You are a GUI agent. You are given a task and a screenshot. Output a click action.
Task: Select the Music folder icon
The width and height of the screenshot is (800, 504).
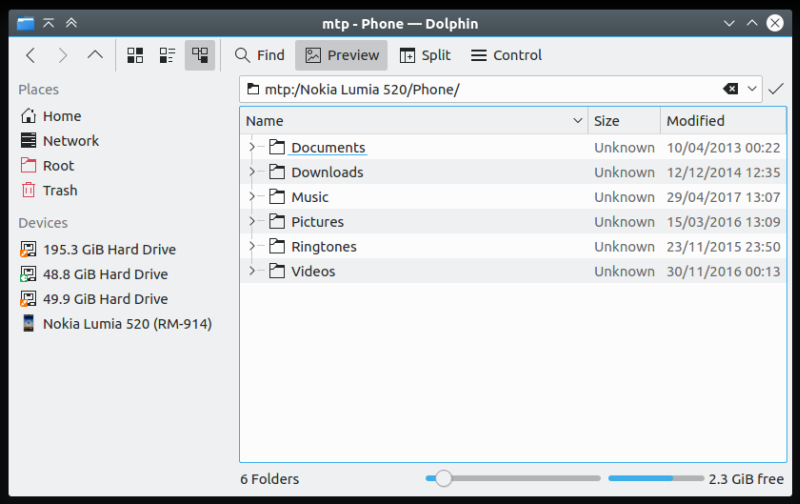277,196
